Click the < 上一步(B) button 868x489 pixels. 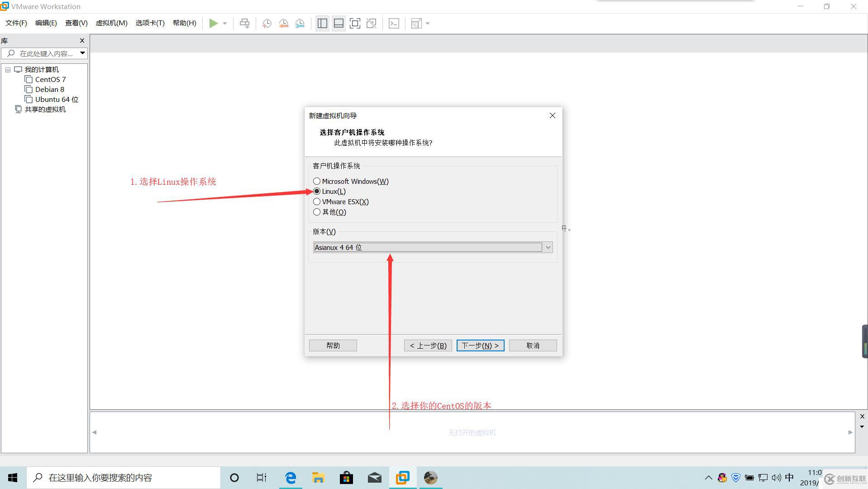tap(428, 345)
